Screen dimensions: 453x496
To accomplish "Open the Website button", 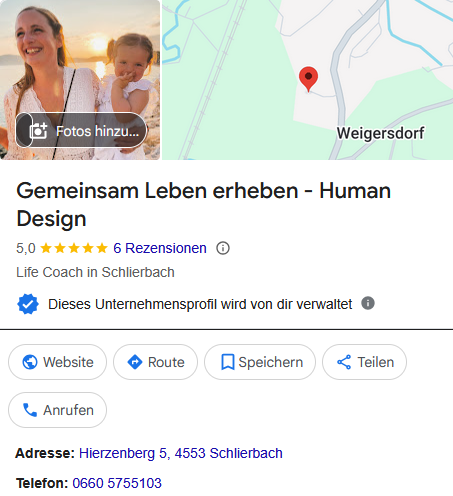I will 58,362.
